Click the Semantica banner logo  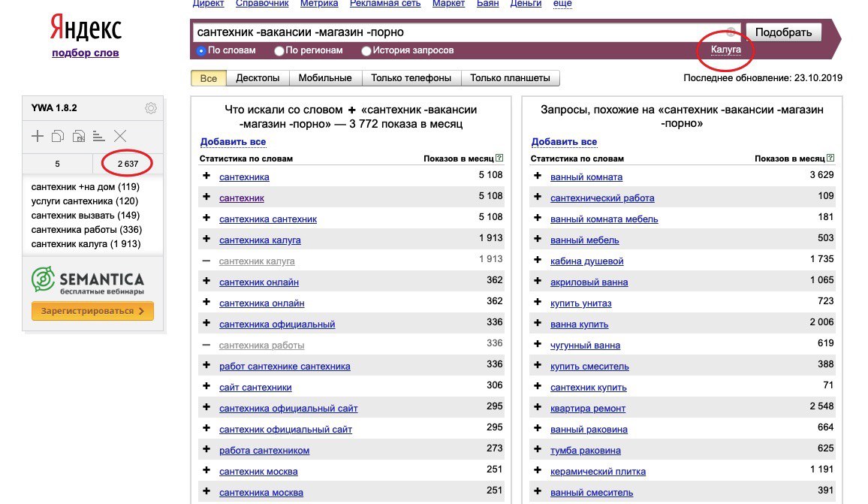click(87, 279)
